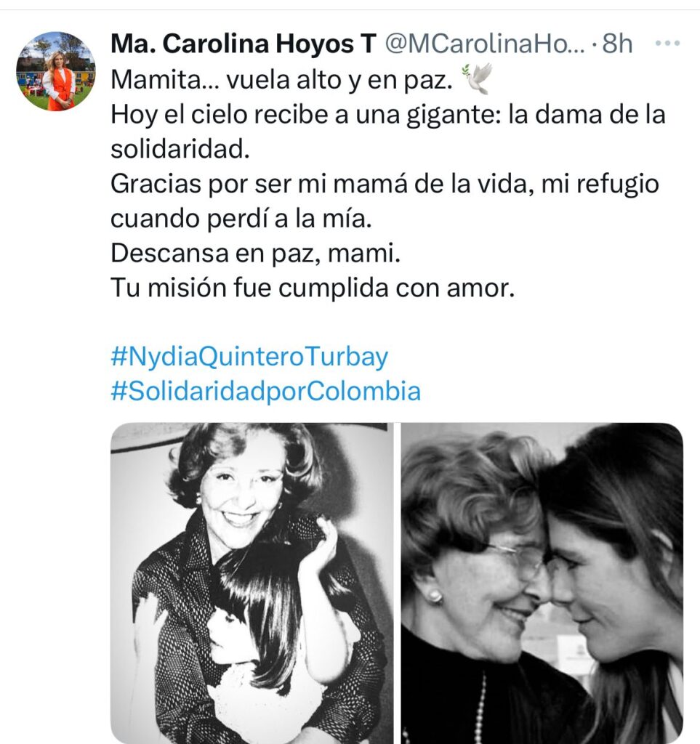Open the display name Ma. Carolina Hoyos T
Image resolution: width=700 pixels, height=744 pixels.
[x=243, y=44]
